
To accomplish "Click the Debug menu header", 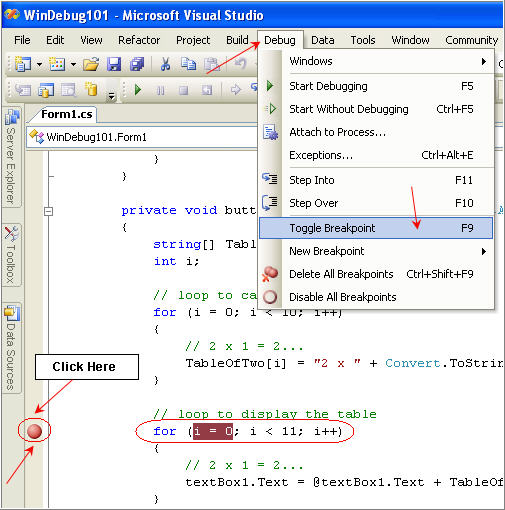I will point(280,40).
